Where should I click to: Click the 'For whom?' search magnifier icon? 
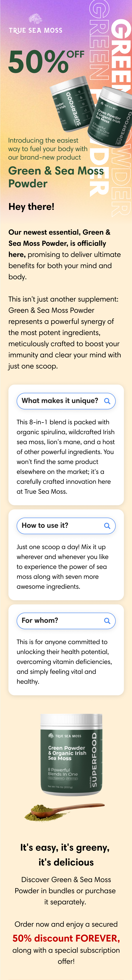[107, 621]
